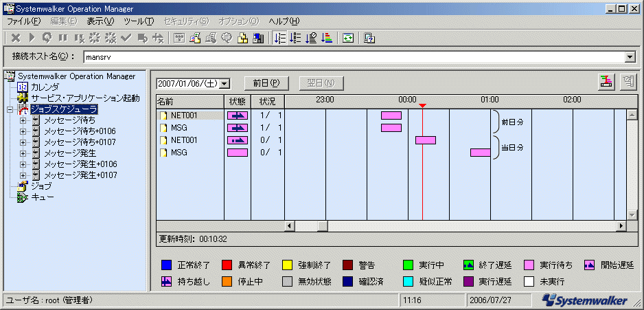Collapse the ジョブスケジューラ tree node

click(10, 109)
